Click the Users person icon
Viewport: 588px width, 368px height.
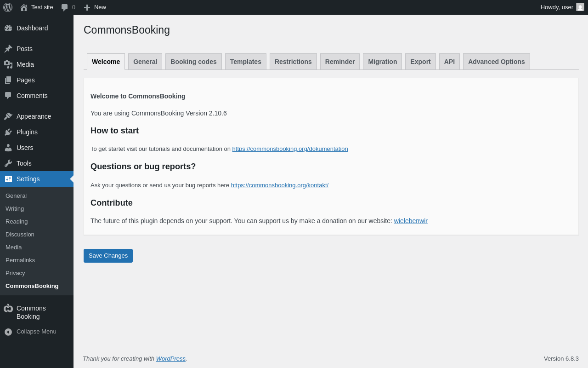[x=8, y=148]
